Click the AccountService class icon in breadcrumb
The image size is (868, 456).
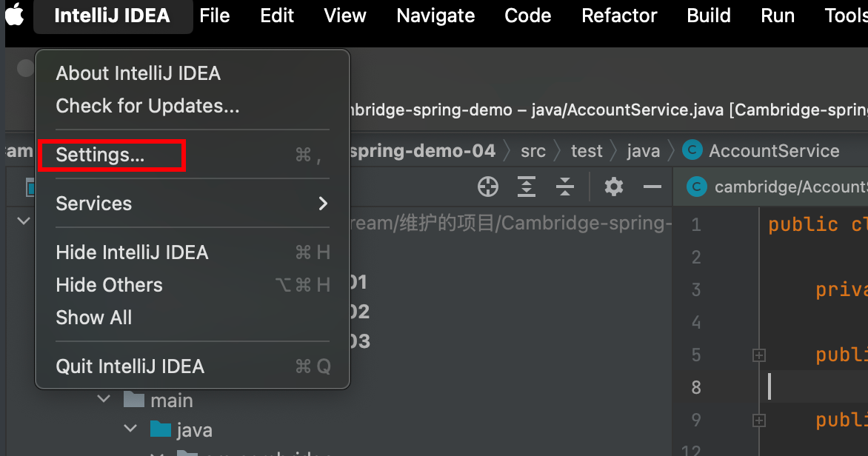tap(692, 151)
